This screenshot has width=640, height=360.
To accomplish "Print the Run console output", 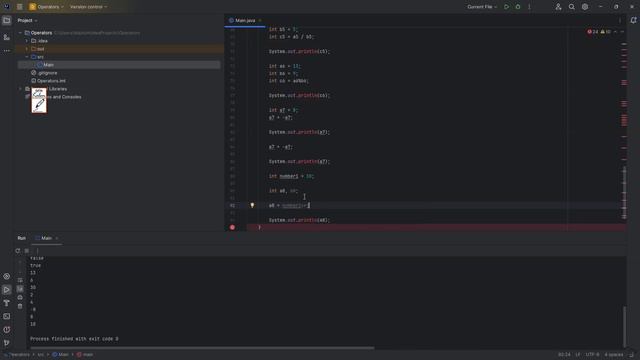I will point(20,297).
